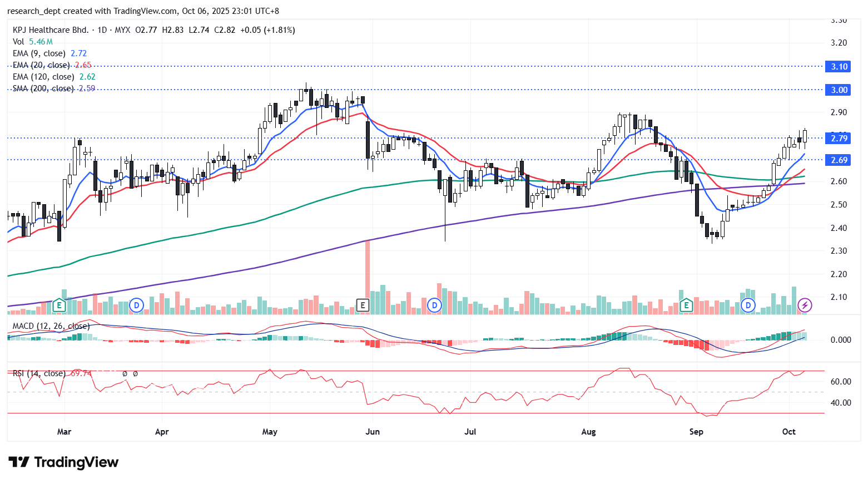
Task: Click the Vol 5.46 M volume legend
Action: (32, 42)
